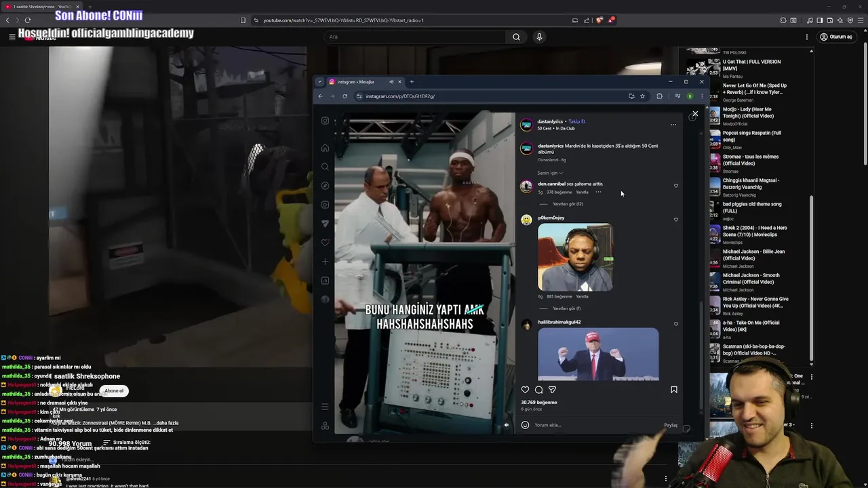This screenshot has width=868, height=488.
Task: Open the YouTube hamburger guide menu
Action: (x=12, y=37)
